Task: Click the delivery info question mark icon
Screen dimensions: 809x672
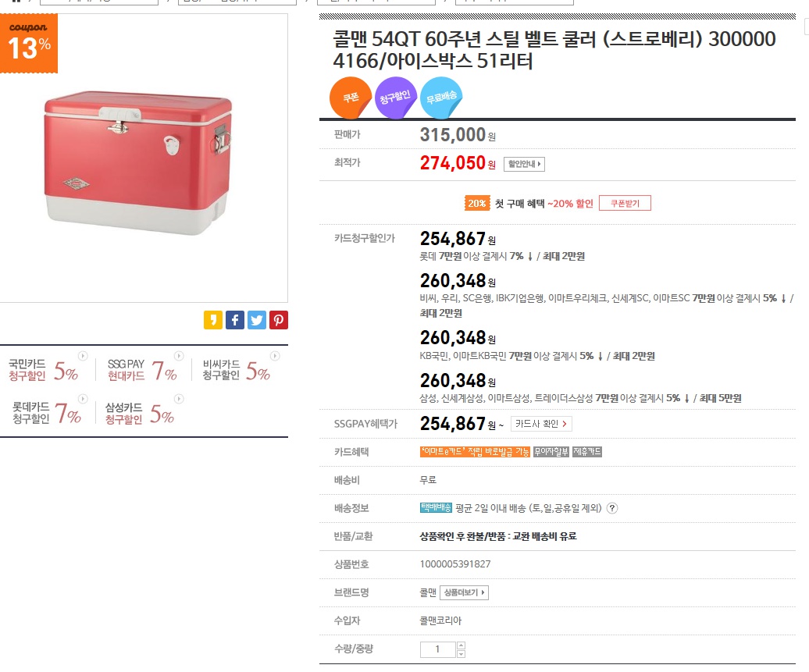Action: (612, 508)
